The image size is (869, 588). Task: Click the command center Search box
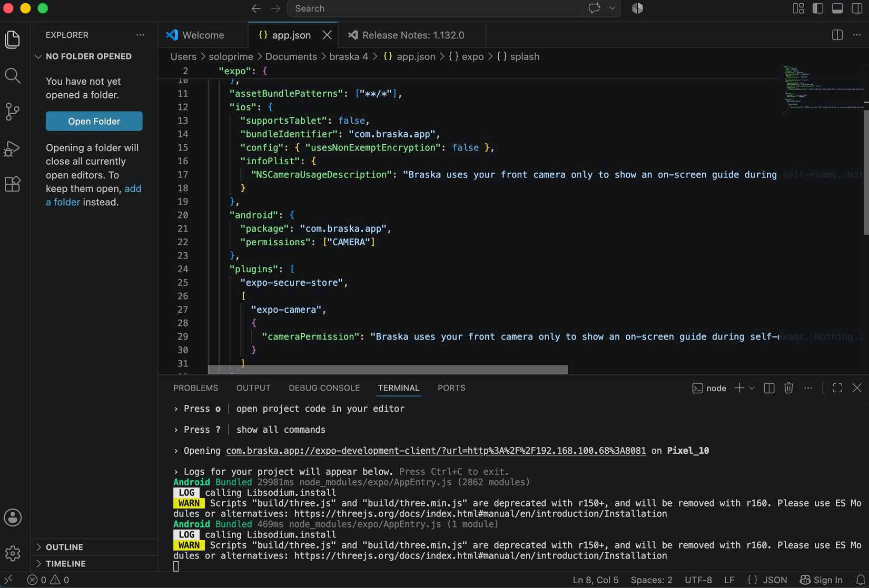click(x=437, y=8)
